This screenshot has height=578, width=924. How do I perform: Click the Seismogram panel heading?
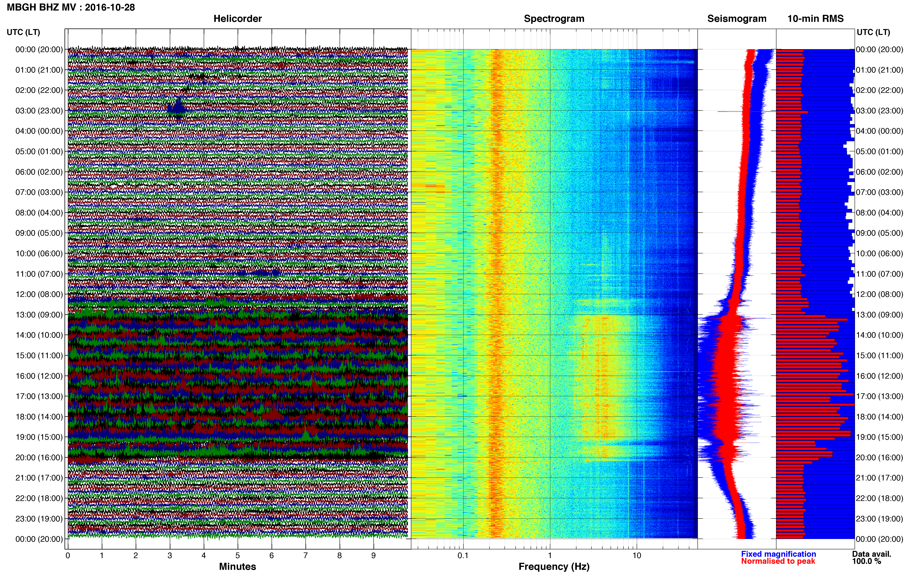737,19
